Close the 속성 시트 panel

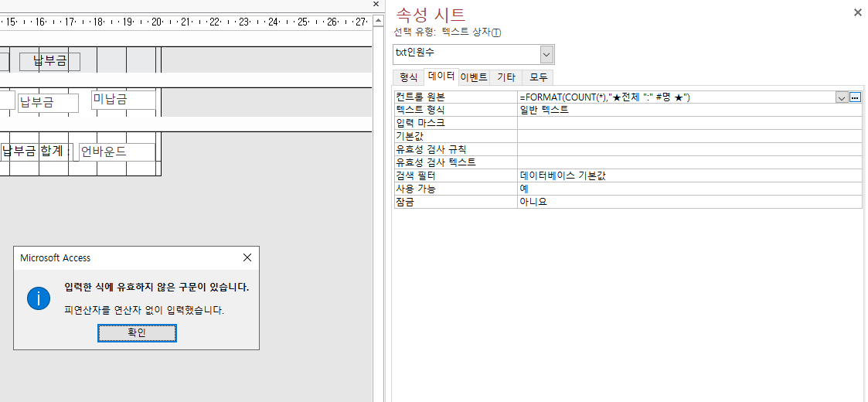coord(857,12)
